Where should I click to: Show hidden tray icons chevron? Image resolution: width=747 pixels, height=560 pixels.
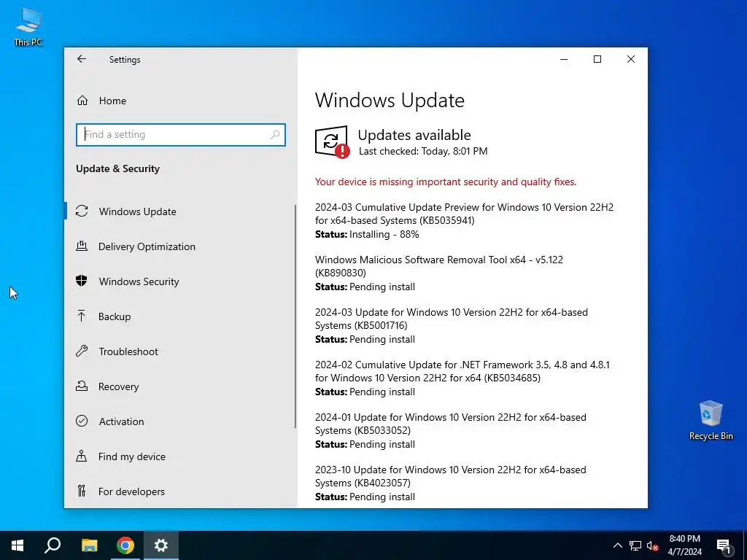617,545
